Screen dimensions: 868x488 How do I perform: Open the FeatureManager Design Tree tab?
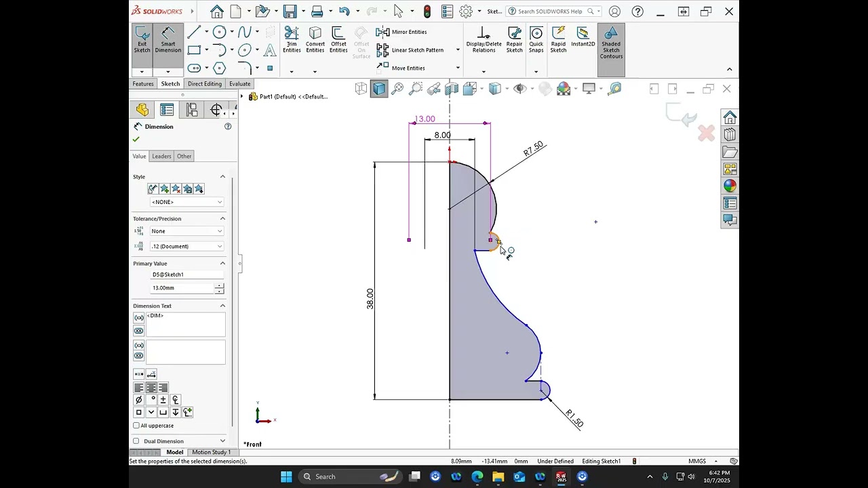pyautogui.click(x=142, y=110)
